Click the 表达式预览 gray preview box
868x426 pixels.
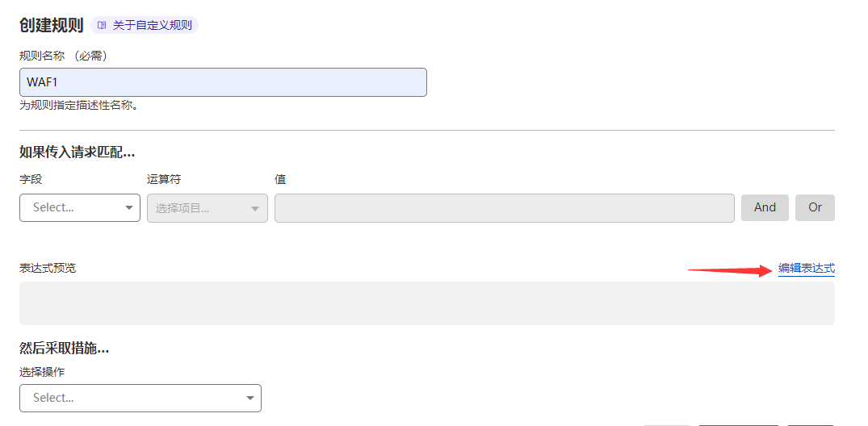point(426,303)
